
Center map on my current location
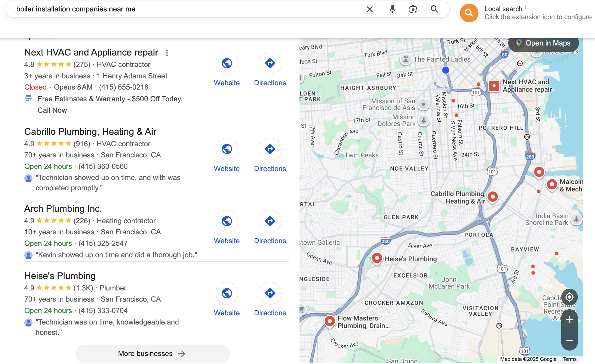pos(569,297)
